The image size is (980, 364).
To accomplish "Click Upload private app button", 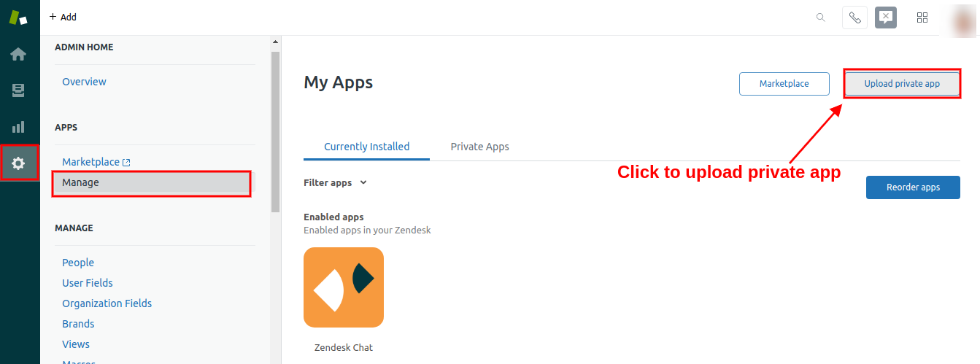I will click(x=902, y=84).
